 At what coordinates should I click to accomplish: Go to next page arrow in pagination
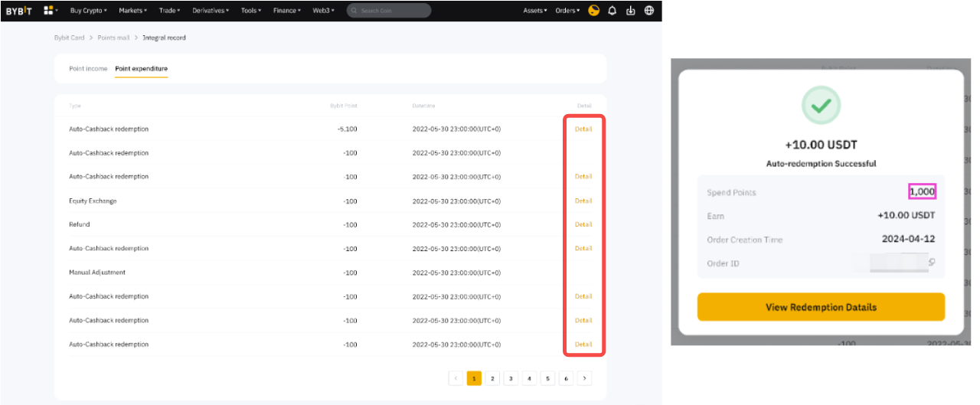click(584, 378)
